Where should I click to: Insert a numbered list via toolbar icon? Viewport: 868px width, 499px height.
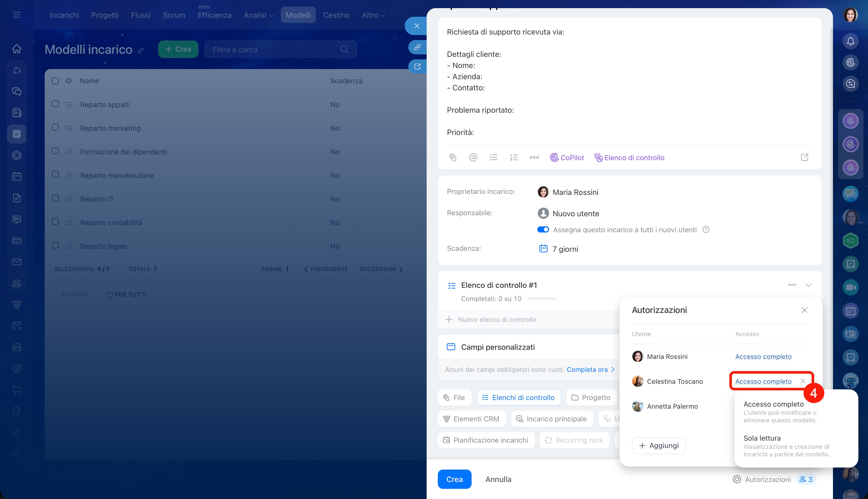(x=513, y=158)
